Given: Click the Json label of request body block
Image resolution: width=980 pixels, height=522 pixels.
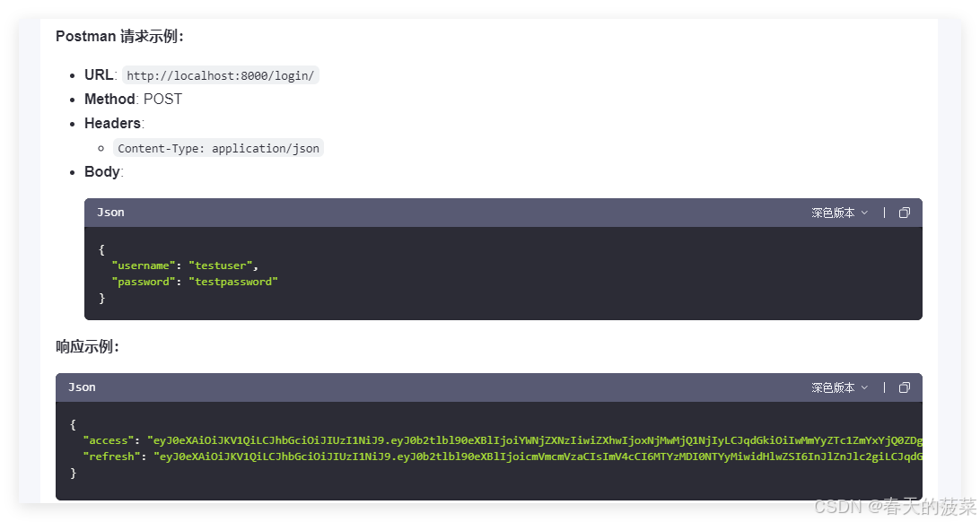Looking at the screenshot, I should pos(110,213).
